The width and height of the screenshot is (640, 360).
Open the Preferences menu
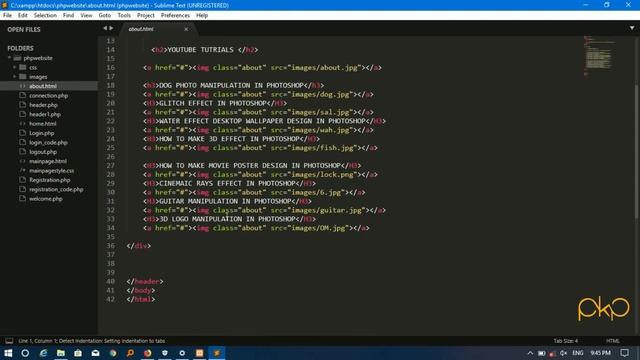[175, 15]
